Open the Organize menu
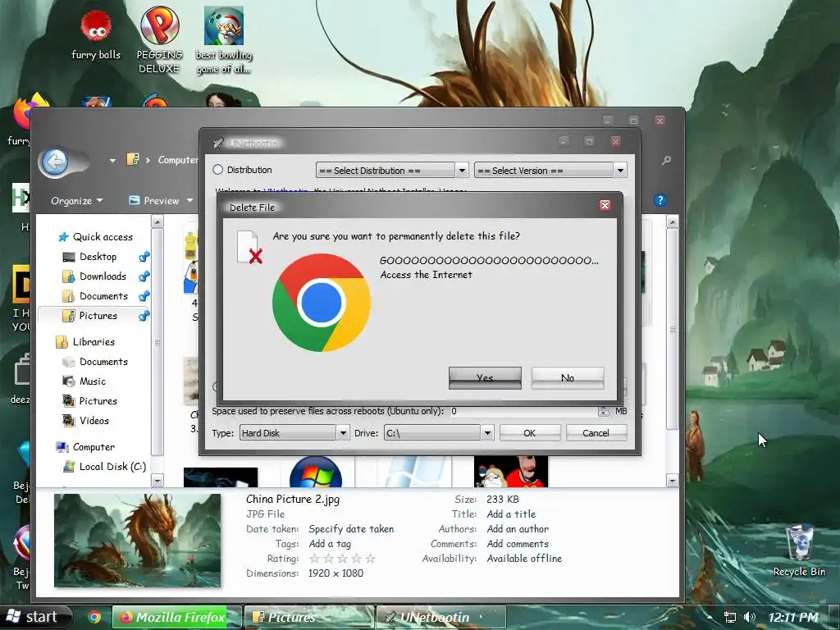The height and width of the screenshot is (630, 840). [x=76, y=201]
